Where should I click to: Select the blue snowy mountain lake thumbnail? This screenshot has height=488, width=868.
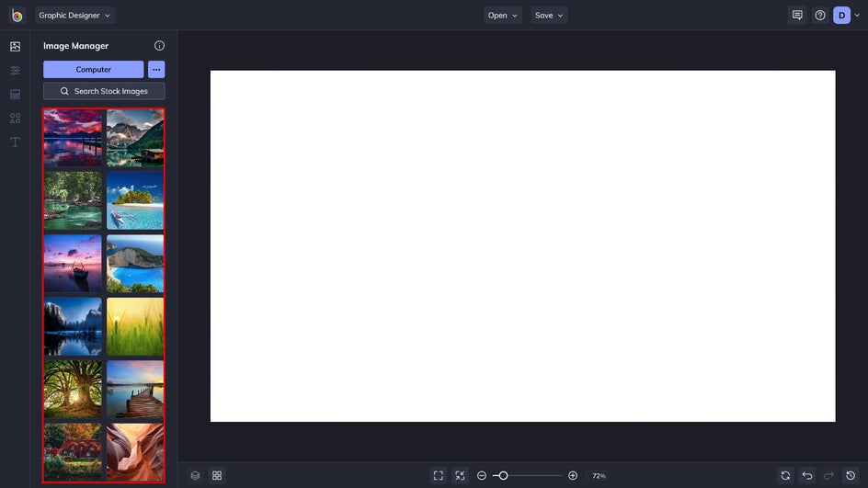(73, 326)
